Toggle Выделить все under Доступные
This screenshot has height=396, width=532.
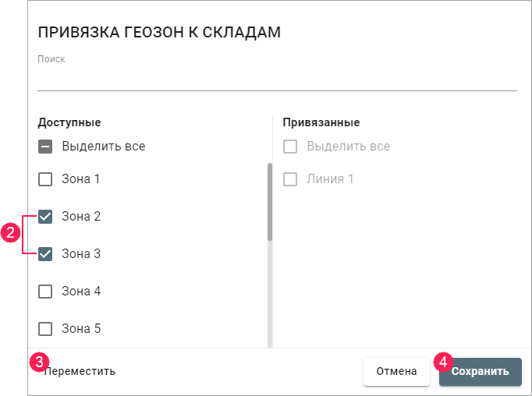tap(45, 147)
